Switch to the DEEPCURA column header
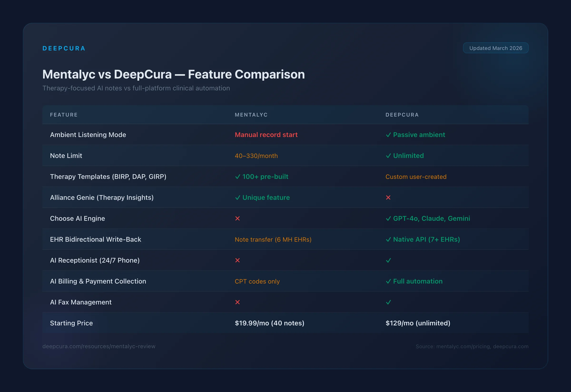571x392 pixels. click(x=402, y=115)
